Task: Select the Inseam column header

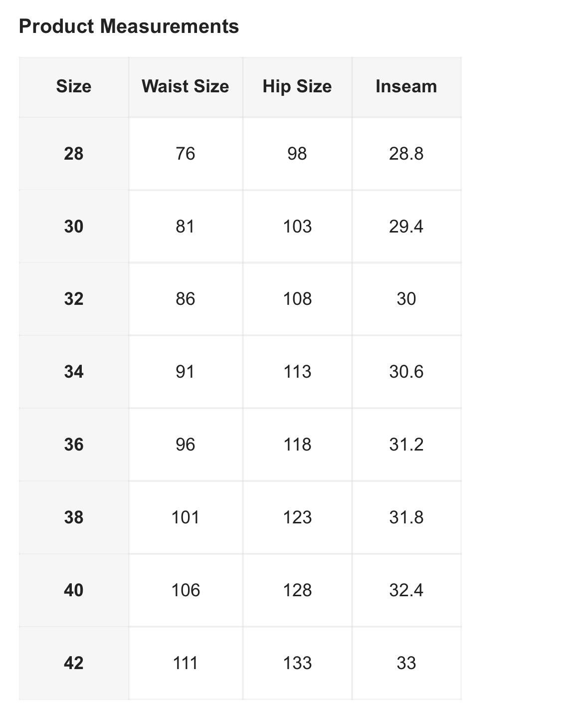Action: point(406,87)
